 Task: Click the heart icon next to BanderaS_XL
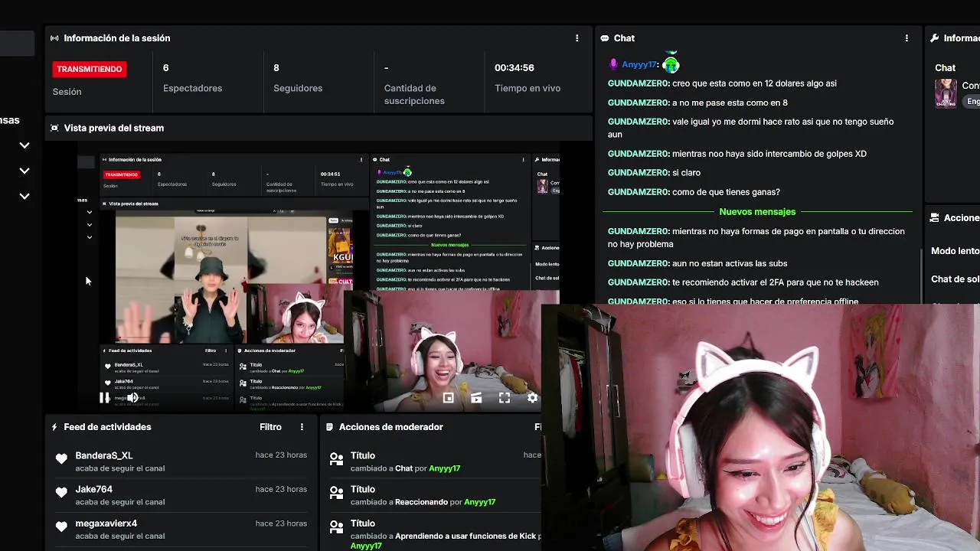61,458
